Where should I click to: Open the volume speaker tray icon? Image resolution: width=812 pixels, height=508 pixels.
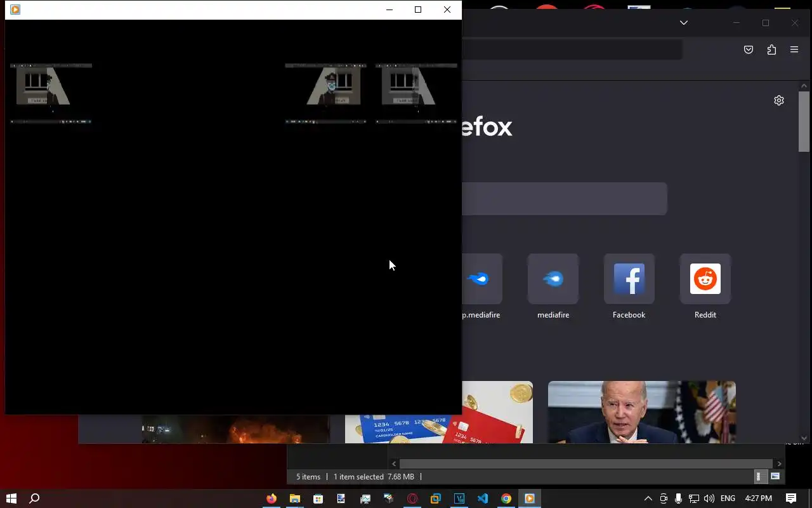(709, 498)
